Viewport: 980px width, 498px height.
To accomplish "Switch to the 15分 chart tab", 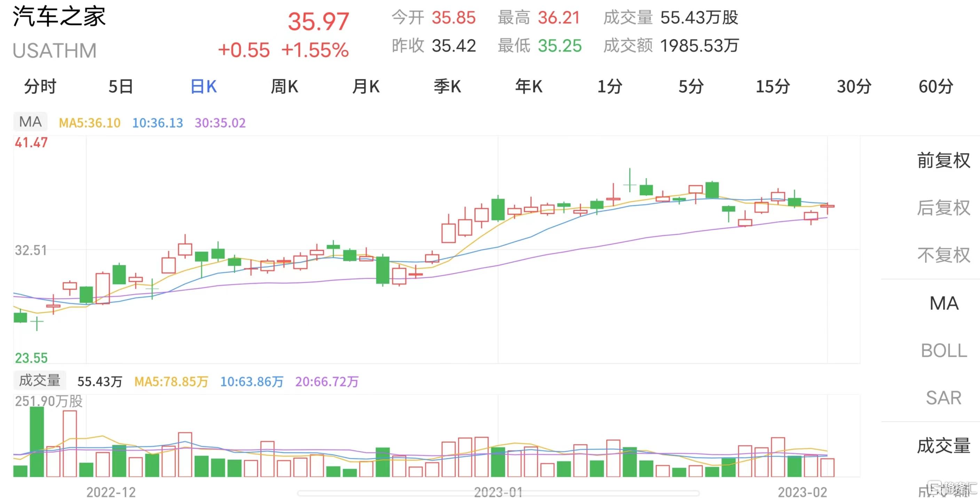I will click(x=773, y=87).
